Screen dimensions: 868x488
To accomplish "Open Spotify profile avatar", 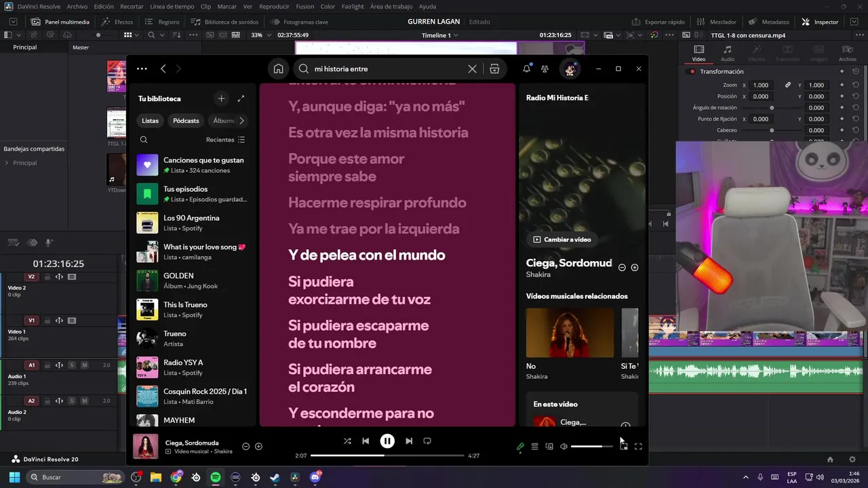I will pyautogui.click(x=570, y=68).
